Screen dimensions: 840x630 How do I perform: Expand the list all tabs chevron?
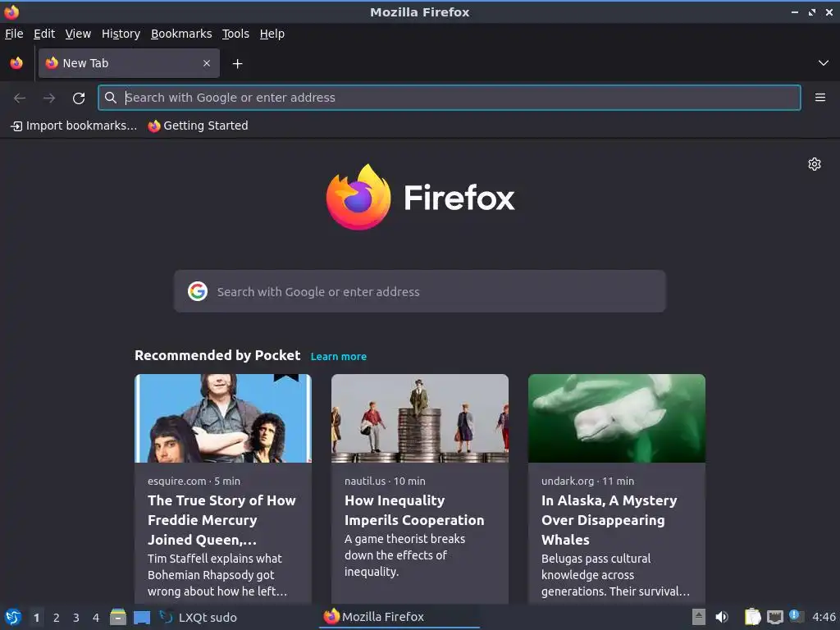(823, 63)
